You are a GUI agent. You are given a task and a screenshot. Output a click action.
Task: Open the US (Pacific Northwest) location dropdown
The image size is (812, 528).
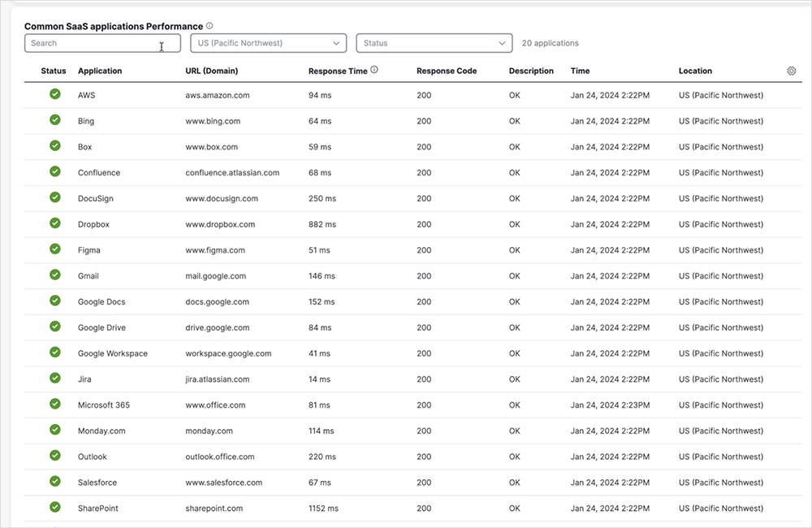coord(268,43)
